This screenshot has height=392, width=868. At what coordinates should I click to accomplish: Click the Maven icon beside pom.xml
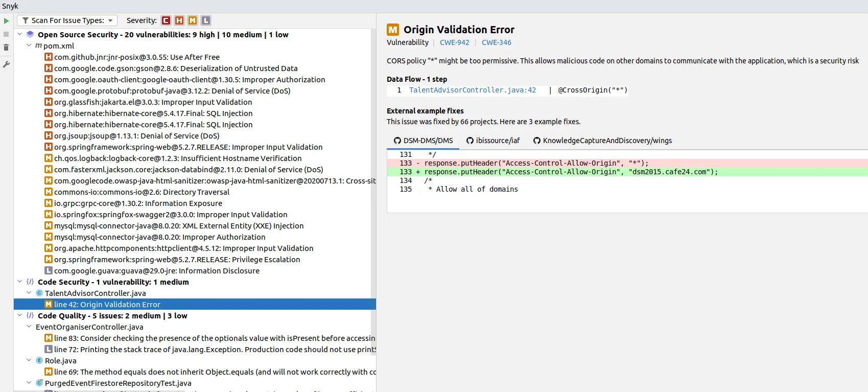pyautogui.click(x=39, y=45)
